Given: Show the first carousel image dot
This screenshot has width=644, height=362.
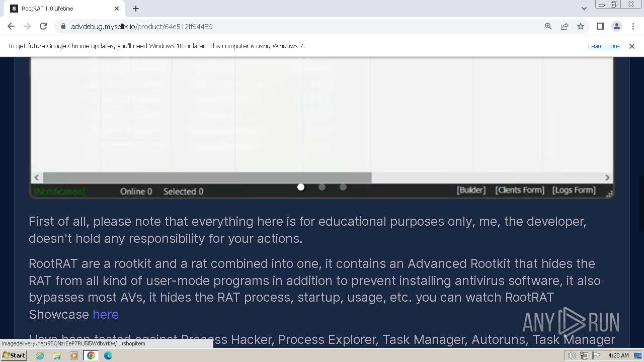Looking at the screenshot, I should pos(301,187).
